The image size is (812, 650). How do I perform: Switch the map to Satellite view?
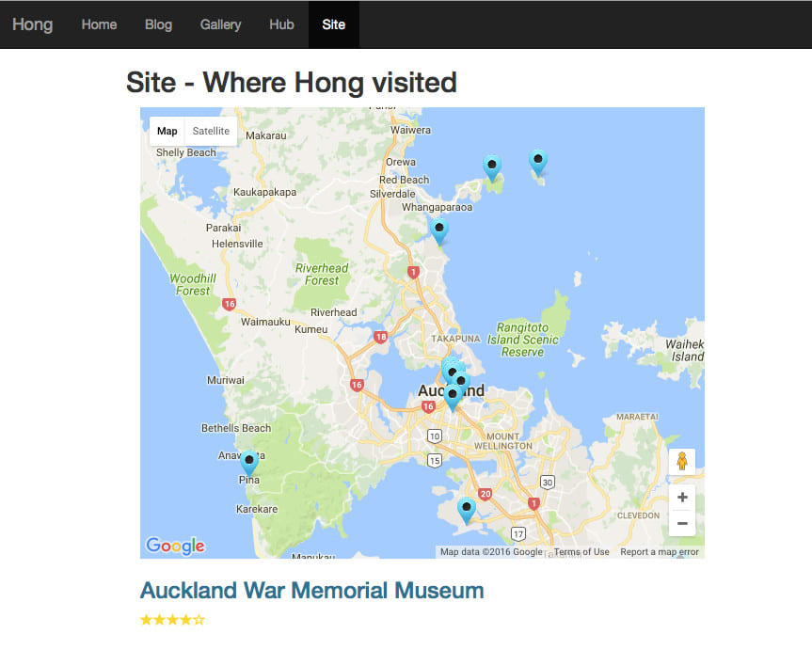pos(211,131)
